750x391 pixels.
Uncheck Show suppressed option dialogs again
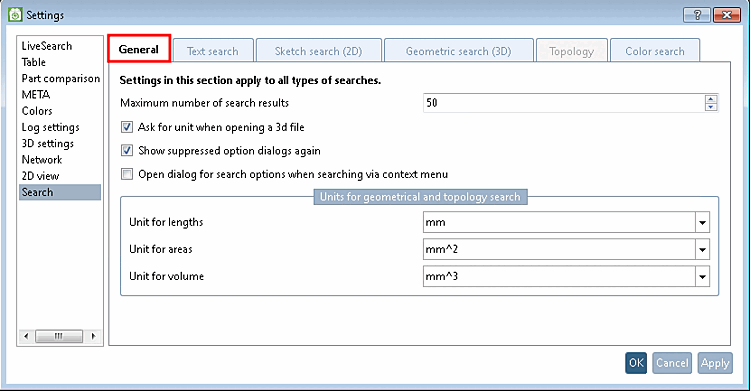127,150
